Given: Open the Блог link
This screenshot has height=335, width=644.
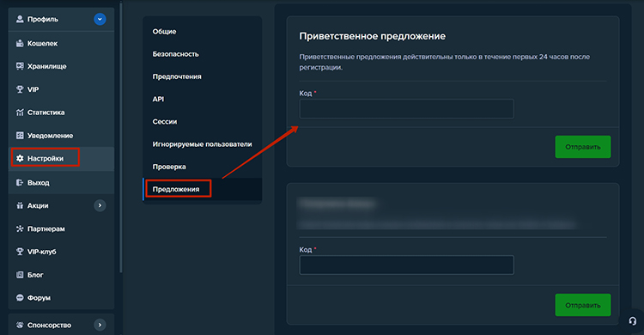Looking at the screenshot, I should (x=61, y=275).
